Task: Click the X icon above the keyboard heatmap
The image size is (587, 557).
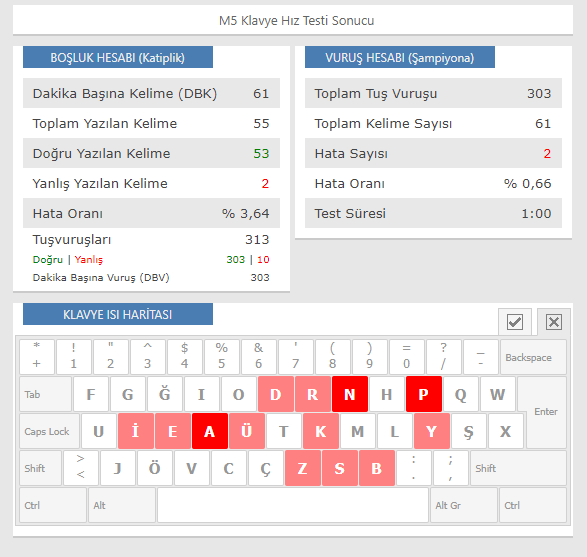Action: [554, 322]
